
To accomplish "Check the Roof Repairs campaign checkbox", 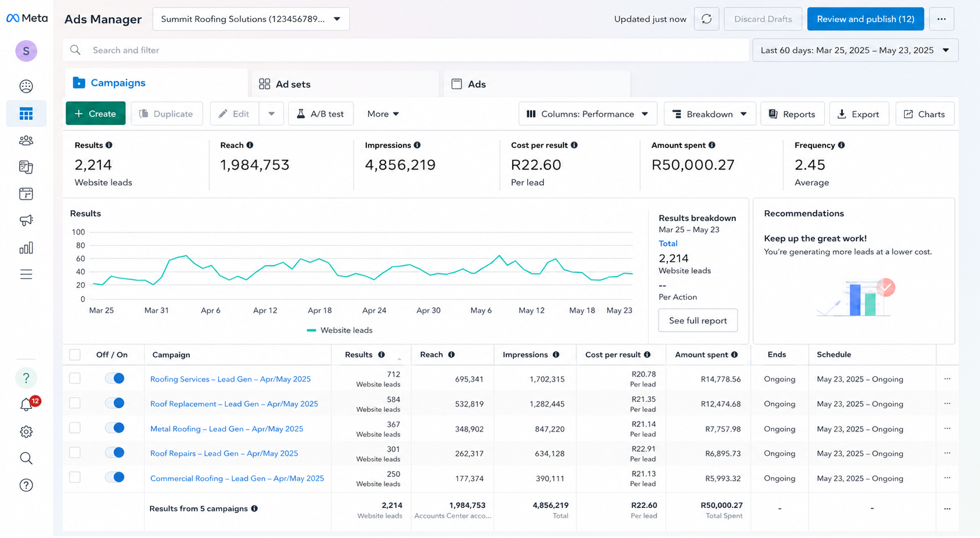I will 75,453.
